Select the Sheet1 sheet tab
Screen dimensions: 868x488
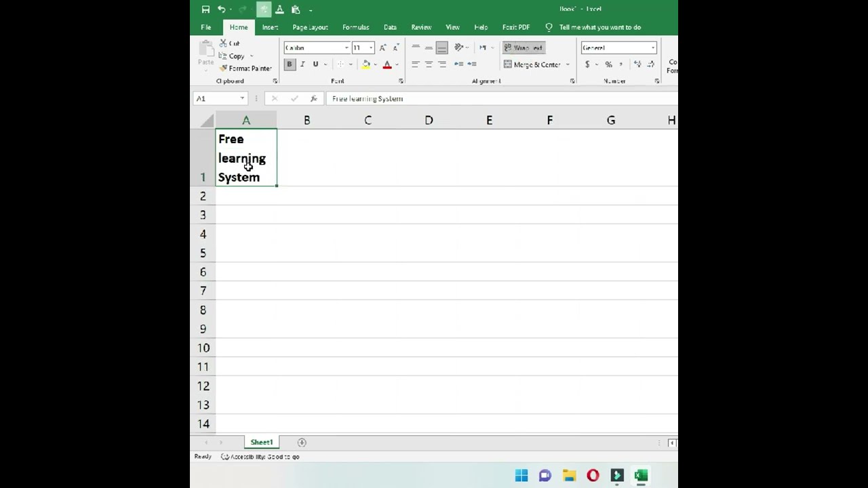pyautogui.click(x=261, y=443)
